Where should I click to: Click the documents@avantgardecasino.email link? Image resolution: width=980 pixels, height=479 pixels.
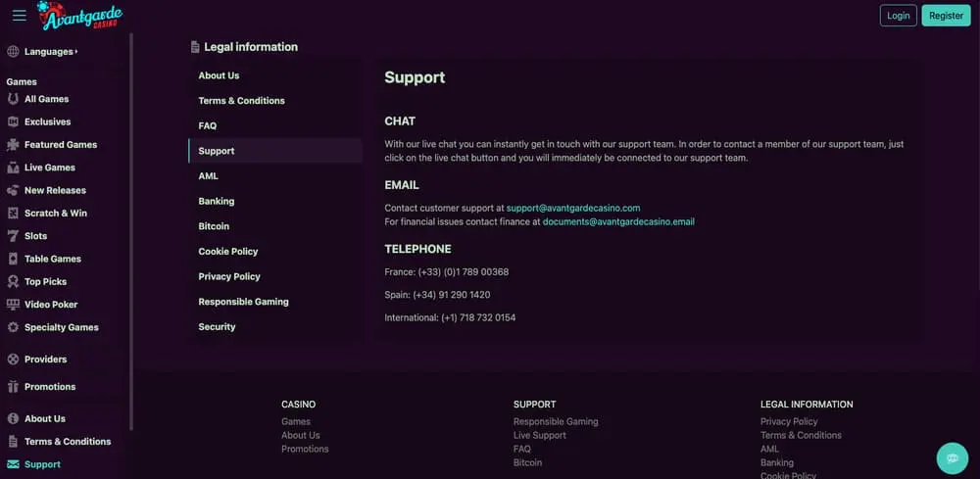click(x=618, y=221)
